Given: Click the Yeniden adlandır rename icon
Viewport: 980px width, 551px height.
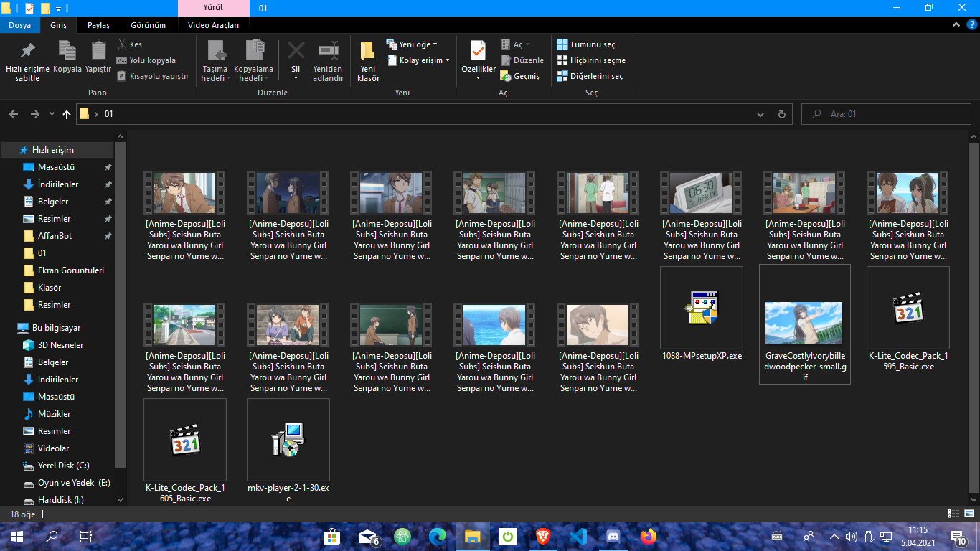Looking at the screenshot, I should pyautogui.click(x=328, y=52).
